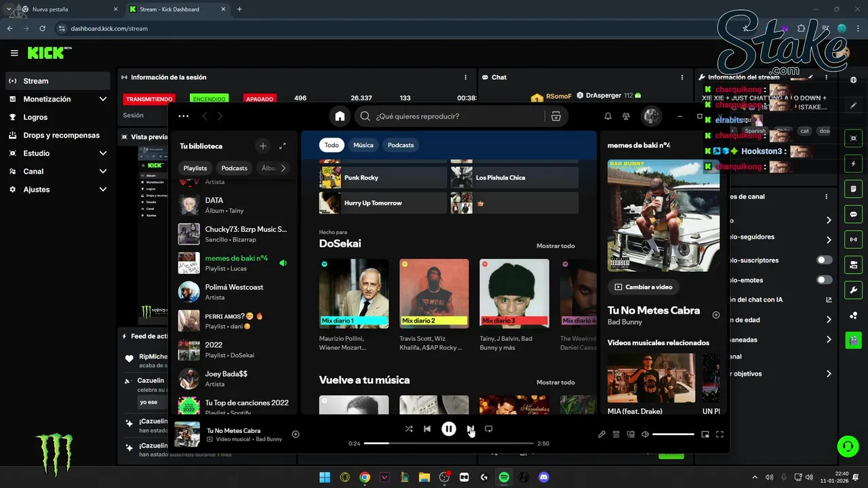Open lyrics microphone icon

601,434
